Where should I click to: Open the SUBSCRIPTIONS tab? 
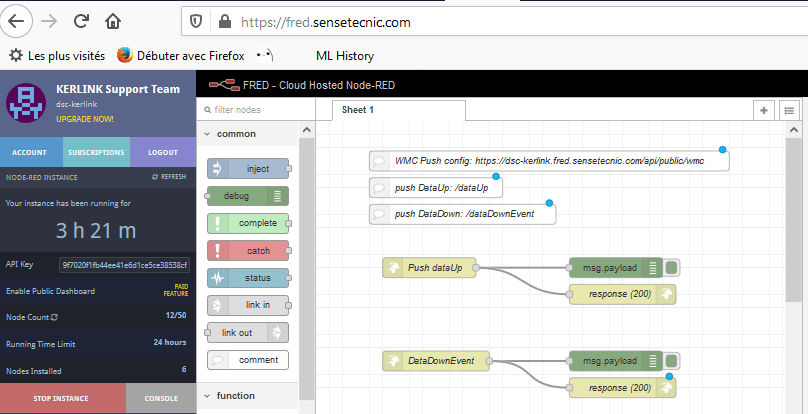[95, 152]
